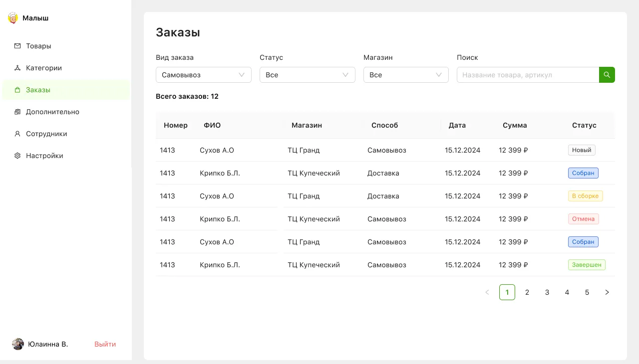The height and width of the screenshot is (364, 639).
Task: Open Дополнительно via its sidebar icon
Action: [16, 112]
